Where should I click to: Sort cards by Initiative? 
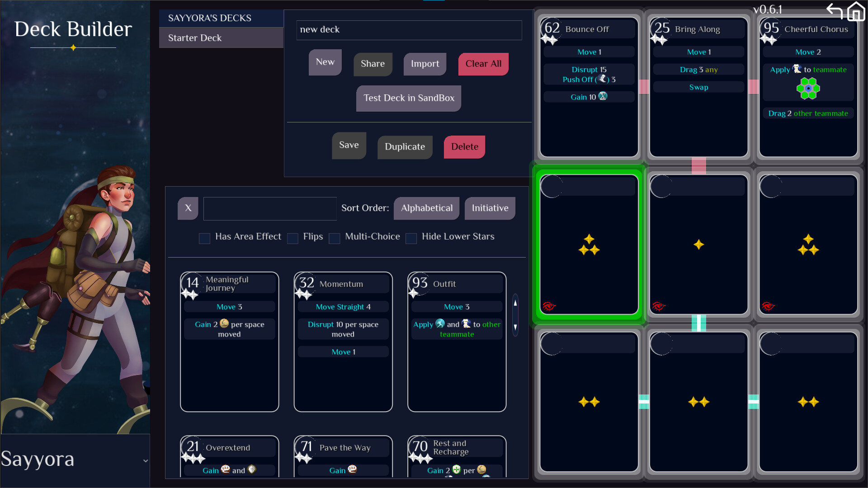490,208
